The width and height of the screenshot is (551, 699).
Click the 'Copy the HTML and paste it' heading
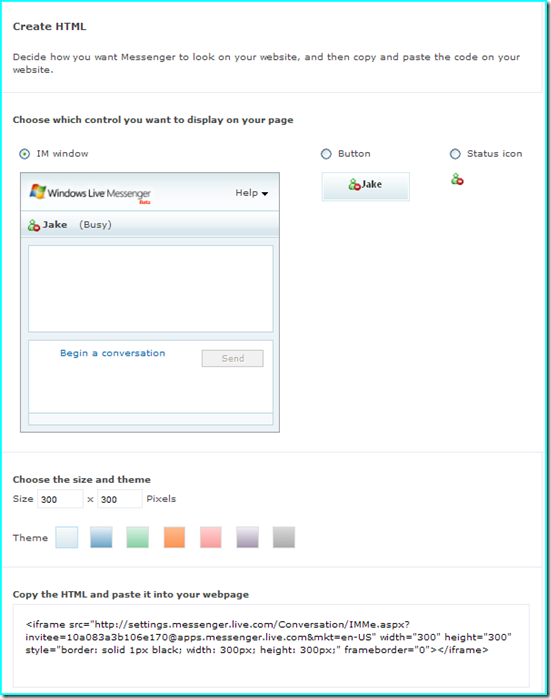tap(131, 594)
